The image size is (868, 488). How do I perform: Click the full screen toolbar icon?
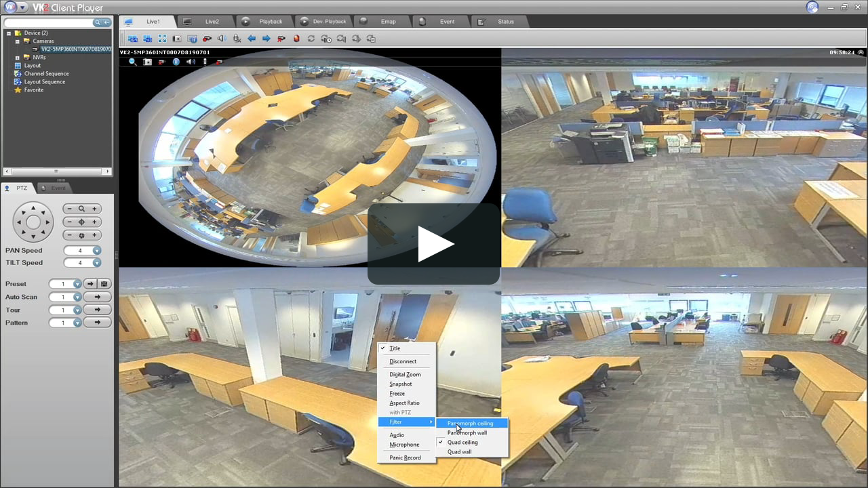(162, 39)
